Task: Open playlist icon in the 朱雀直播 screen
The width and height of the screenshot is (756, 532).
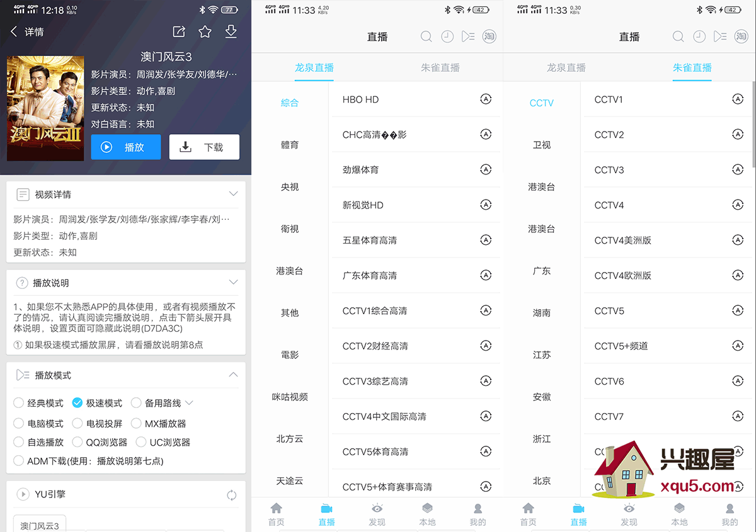Action: click(720, 37)
